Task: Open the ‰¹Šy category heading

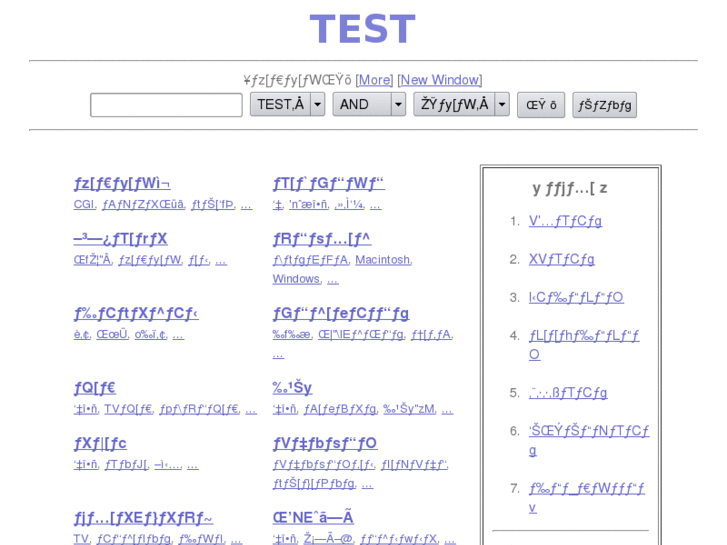Action: click(292, 388)
